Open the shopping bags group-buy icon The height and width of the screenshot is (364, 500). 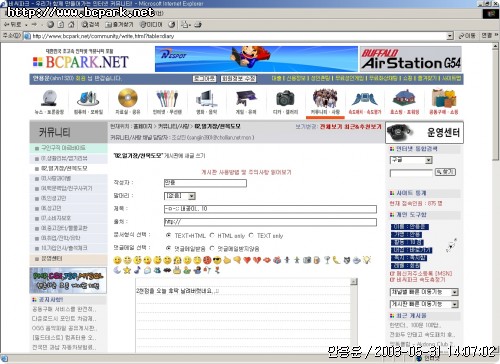(x=443, y=98)
